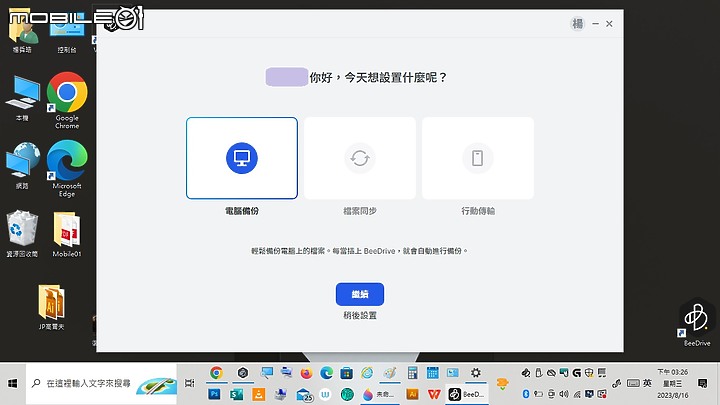Image resolution: width=720 pixels, height=405 pixels.
Task: Open the notification center icon
Action: tap(702, 383)
